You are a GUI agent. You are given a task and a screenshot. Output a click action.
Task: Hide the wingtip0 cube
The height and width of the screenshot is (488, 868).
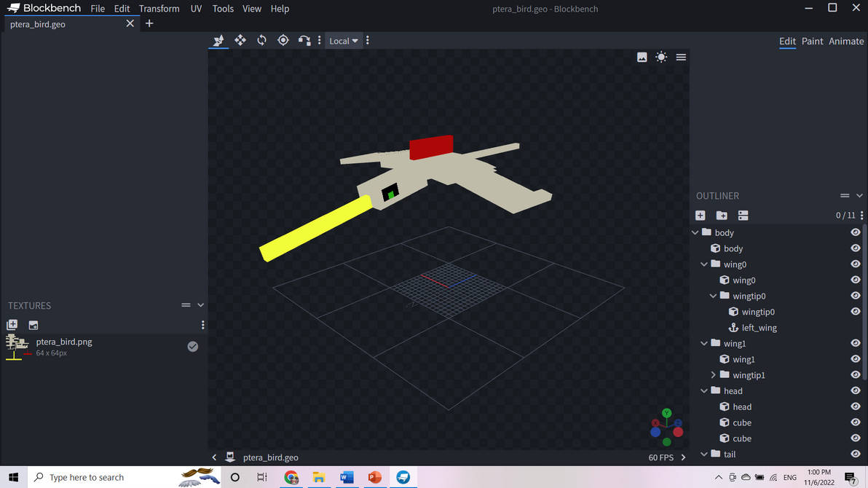[856, 312]
